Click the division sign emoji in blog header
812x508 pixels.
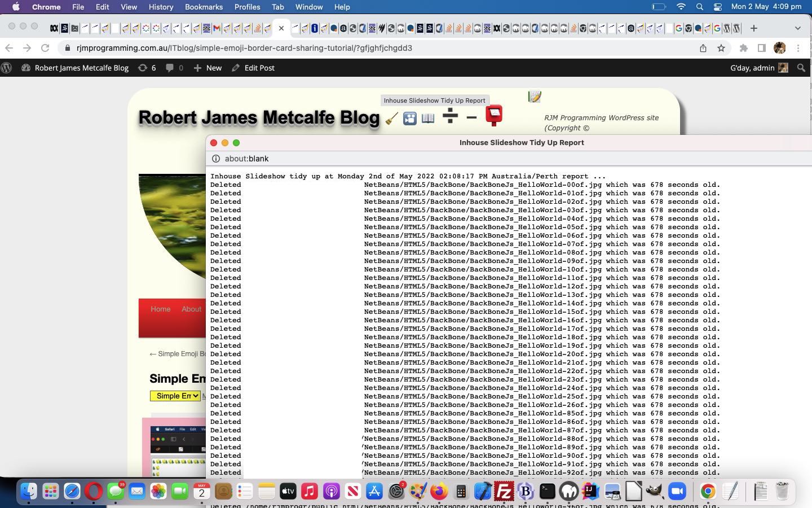tap(450, 117)
